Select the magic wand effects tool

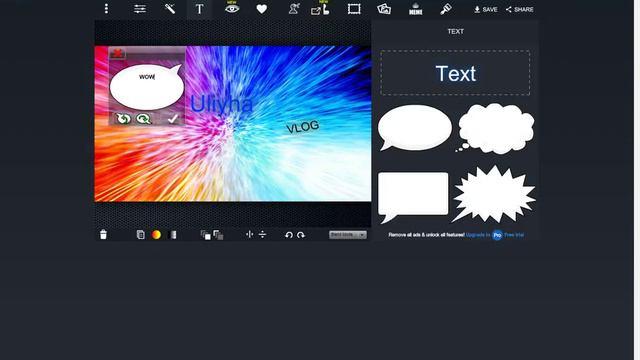click(x=170, y=9)
